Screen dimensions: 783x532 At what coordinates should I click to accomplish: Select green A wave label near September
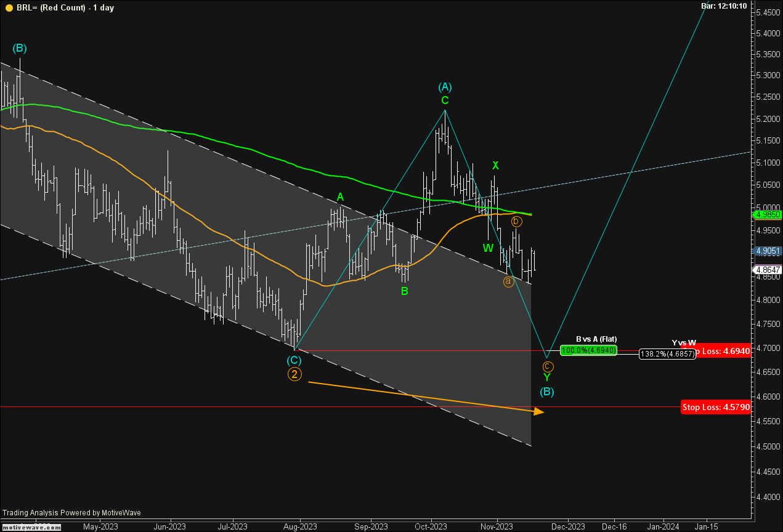(339, 196)
